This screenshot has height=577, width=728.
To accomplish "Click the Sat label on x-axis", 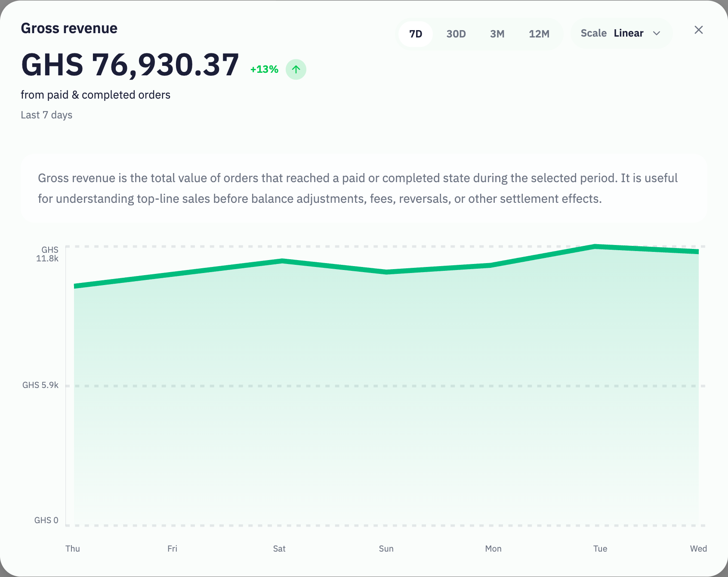I will coord(279,549).
